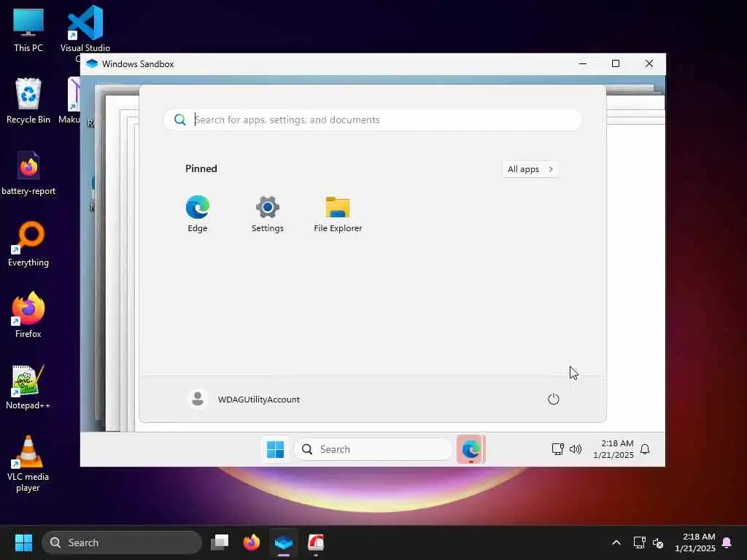
Task: Click the sandbox Start button
Action: (275, 449)
